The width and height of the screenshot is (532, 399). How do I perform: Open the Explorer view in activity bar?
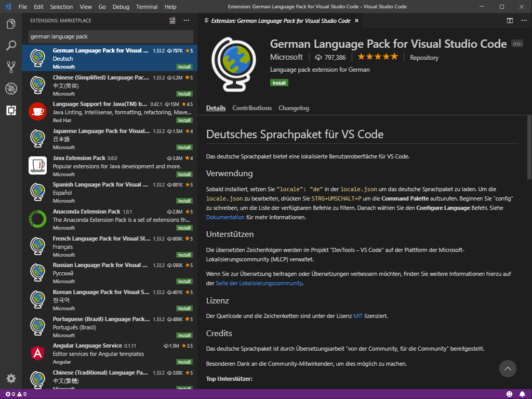coord(11,24)
